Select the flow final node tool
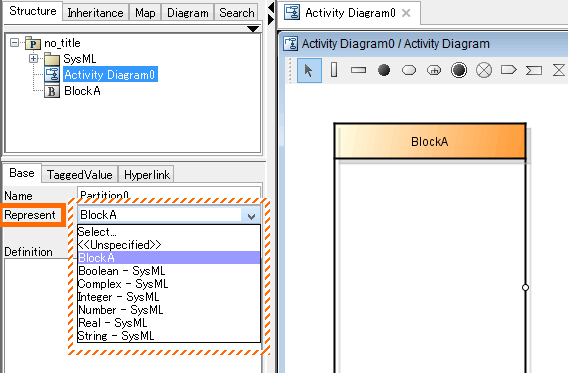 pos(484,70)
